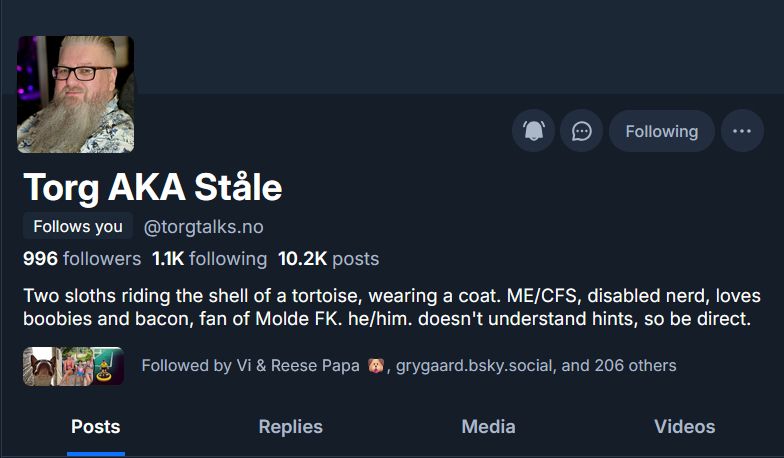
Task: Switch to the Replies tab
Action: tap(290, 427)
